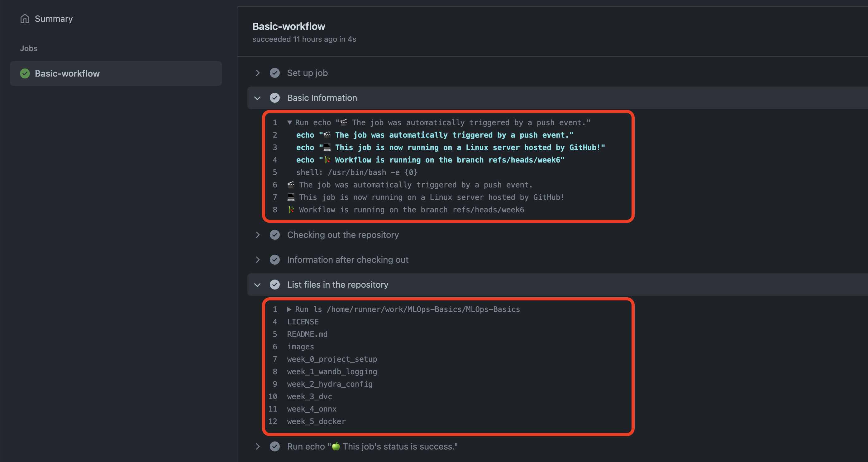Select the Basic-workflow job in sidebar
This screenshot has width=868, height=462.
67,73
